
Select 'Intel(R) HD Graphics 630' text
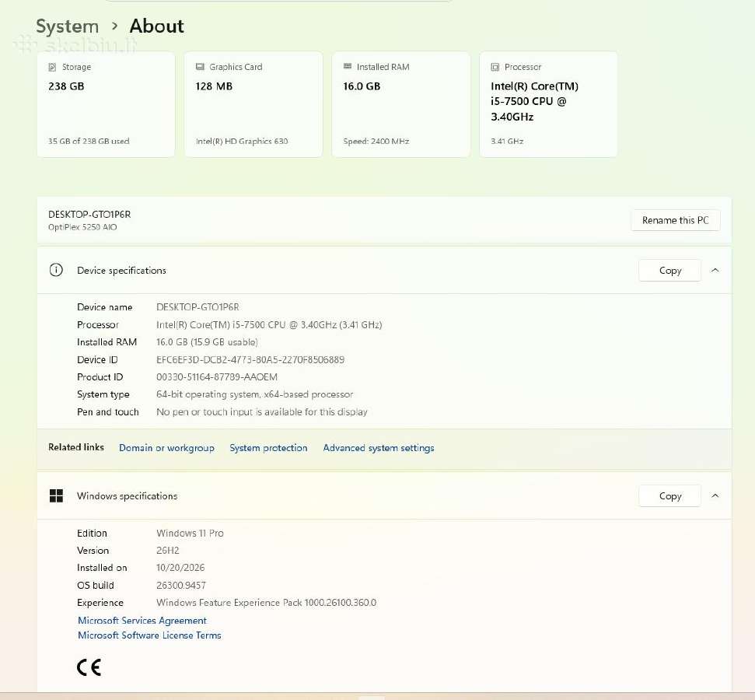[x=242, y=141]
